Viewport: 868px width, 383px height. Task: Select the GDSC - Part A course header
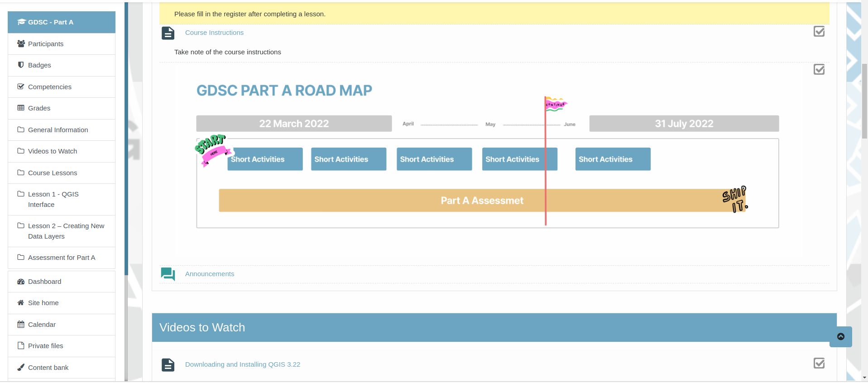(x=51, y=22)
